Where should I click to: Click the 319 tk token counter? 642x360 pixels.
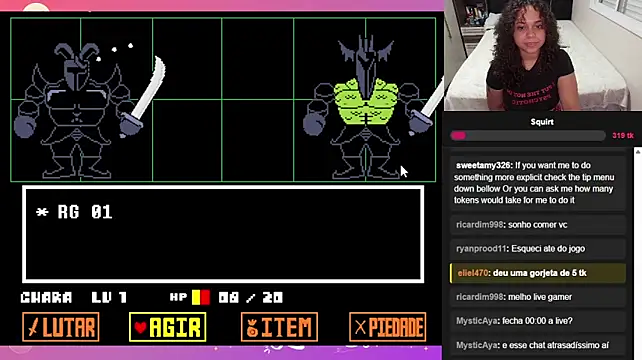coord(623,136)
